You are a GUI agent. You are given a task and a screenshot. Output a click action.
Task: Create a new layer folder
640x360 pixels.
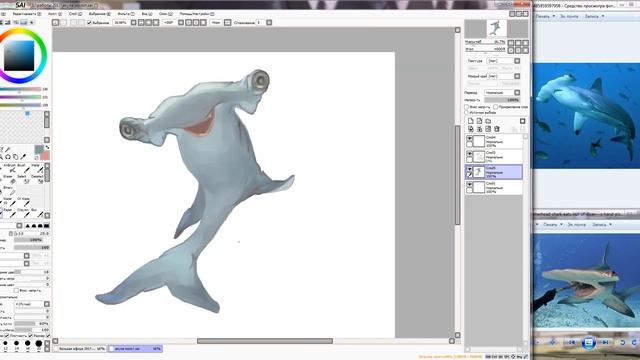click(x=488, y=121)
